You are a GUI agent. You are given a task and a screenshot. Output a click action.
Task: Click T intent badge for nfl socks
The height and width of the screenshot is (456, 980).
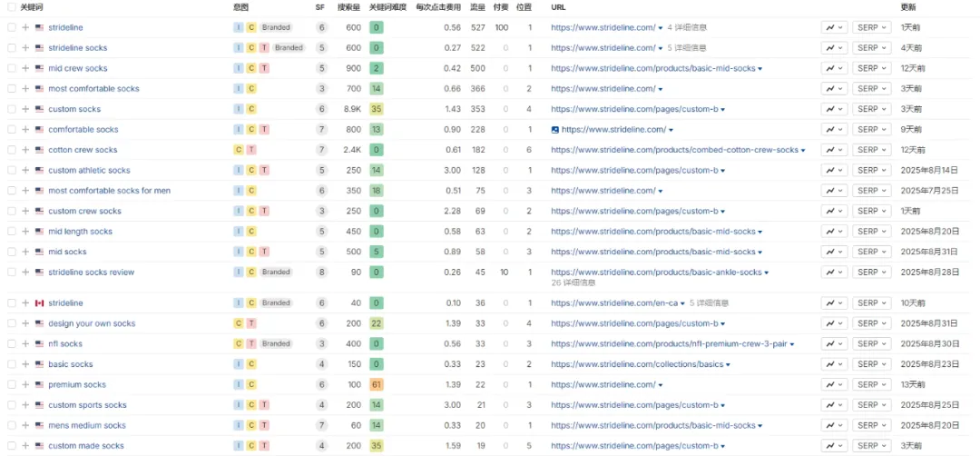pos(251,343)
